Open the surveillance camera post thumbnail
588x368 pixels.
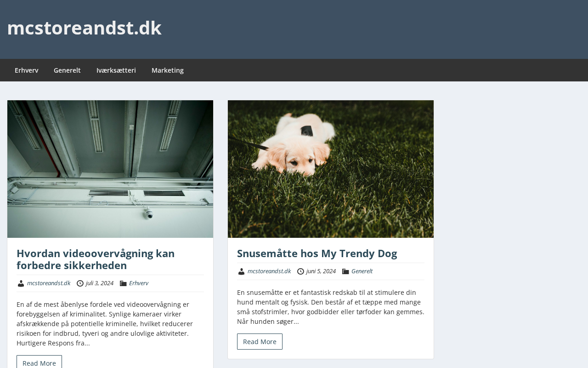click(110, 169)
